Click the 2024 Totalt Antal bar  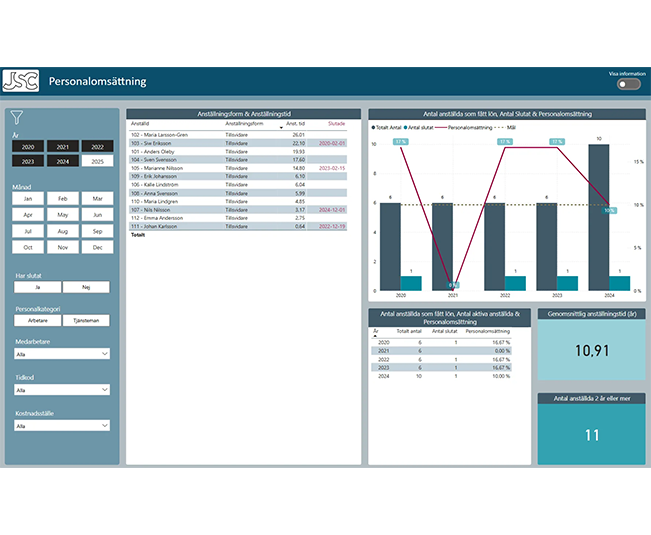[x=599, y=217]
